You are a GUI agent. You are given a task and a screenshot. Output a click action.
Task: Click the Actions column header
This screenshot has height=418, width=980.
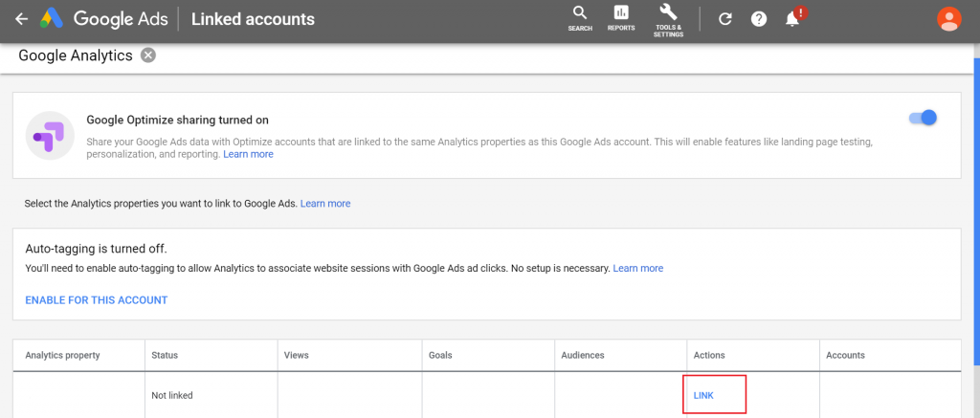tap(709, 356)
